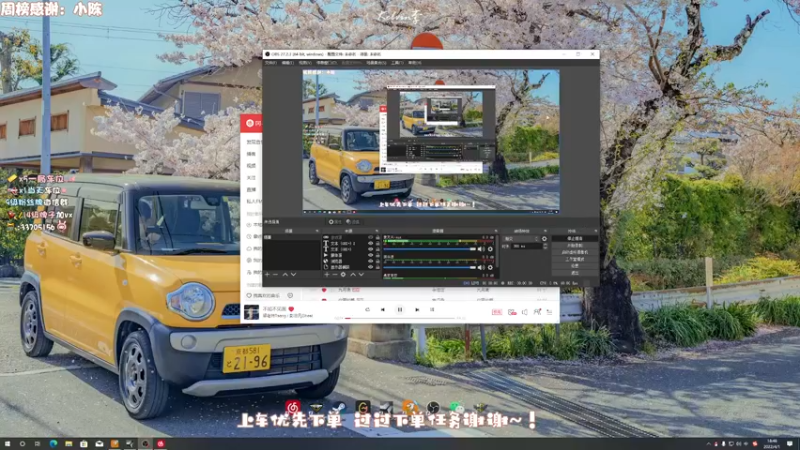Screen dimensions: 800x450
Task: Lock the 文本 (GDI+) 2 source
Action: (378, 243)
